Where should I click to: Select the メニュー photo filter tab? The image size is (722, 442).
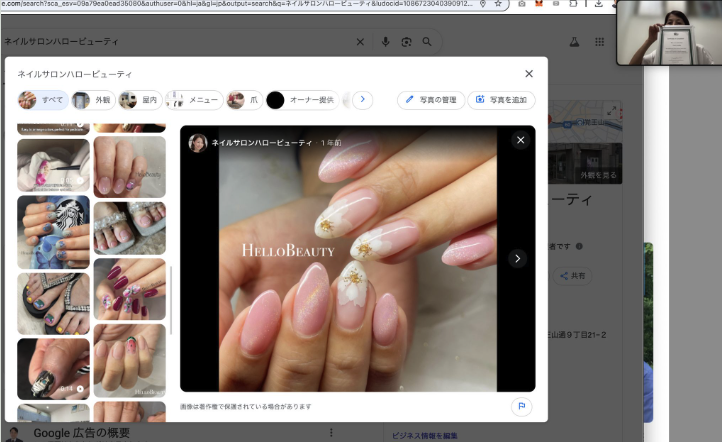193,100
